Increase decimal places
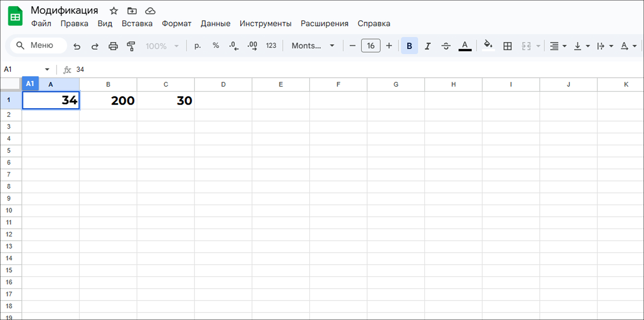Viewport: 644px width, 320px height. tap(252, 46)
